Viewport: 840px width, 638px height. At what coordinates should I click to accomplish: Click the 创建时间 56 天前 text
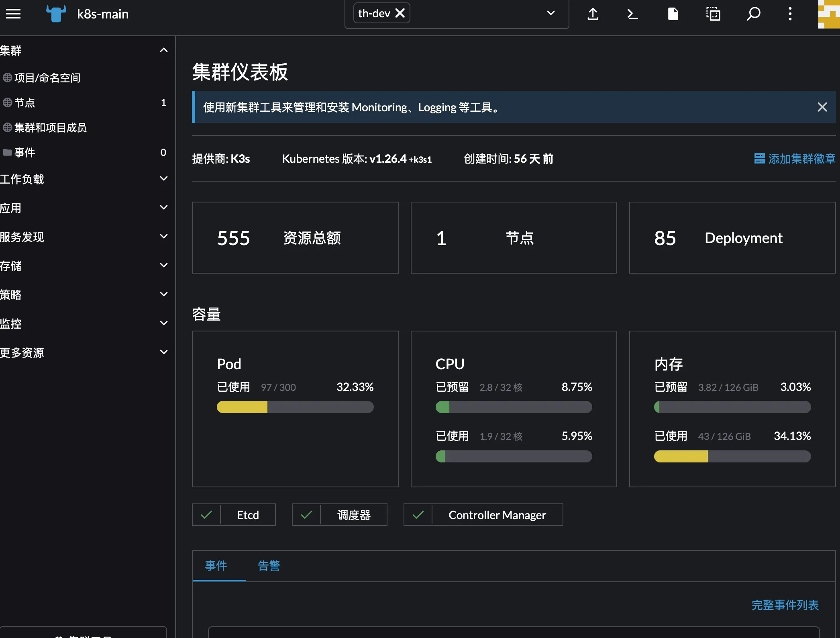(508, 159)
